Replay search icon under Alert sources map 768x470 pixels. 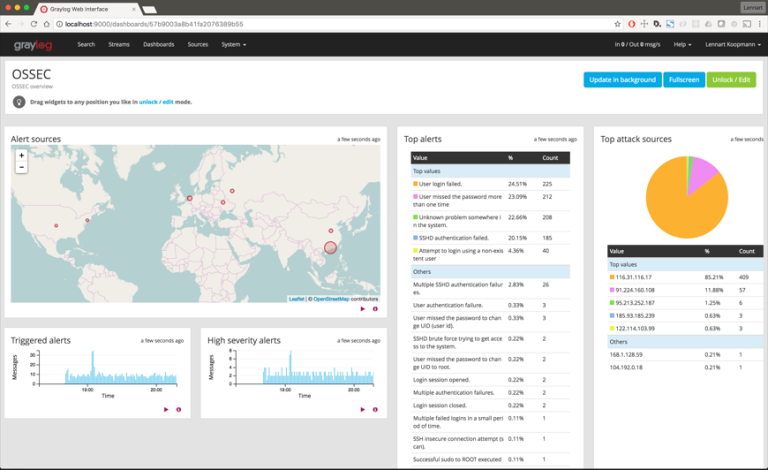click(362, 309)
